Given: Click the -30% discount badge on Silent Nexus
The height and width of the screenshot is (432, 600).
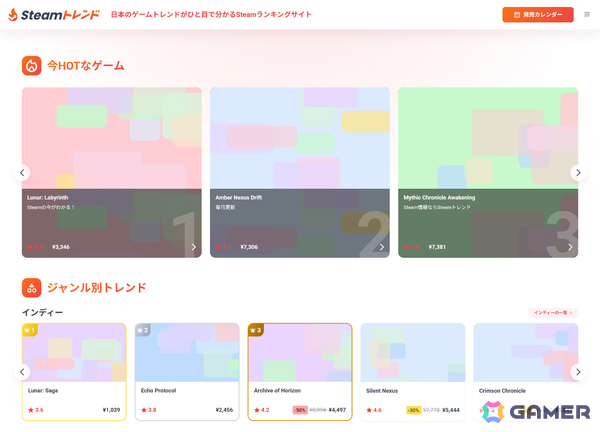Looking at the screenshot, I should point(413,410).
